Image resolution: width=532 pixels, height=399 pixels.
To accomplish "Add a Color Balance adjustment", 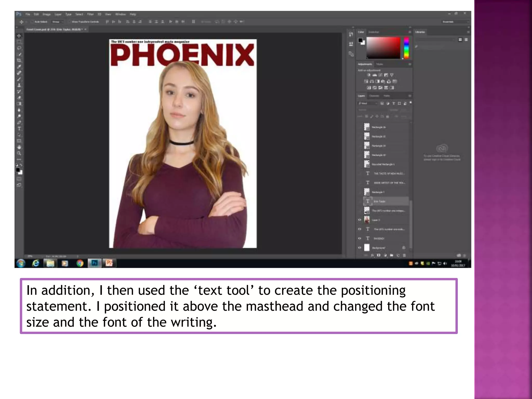I will coord(372,81).
